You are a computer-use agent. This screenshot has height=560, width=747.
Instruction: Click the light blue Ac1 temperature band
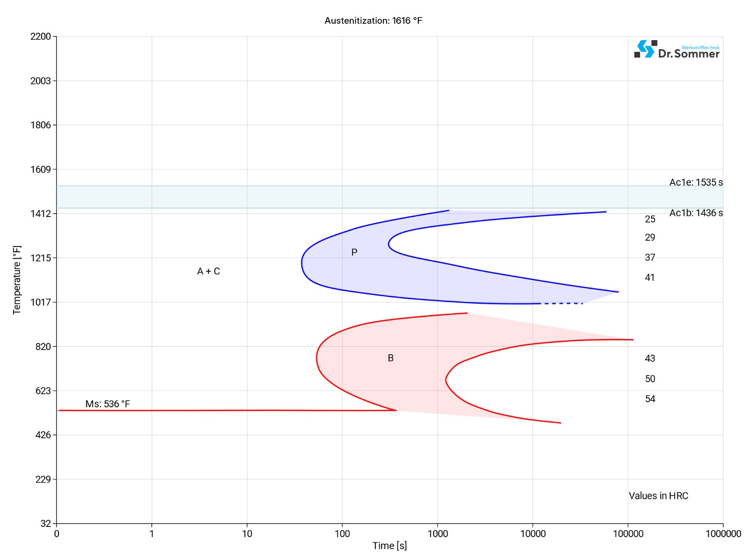click(x=327, y=197)
